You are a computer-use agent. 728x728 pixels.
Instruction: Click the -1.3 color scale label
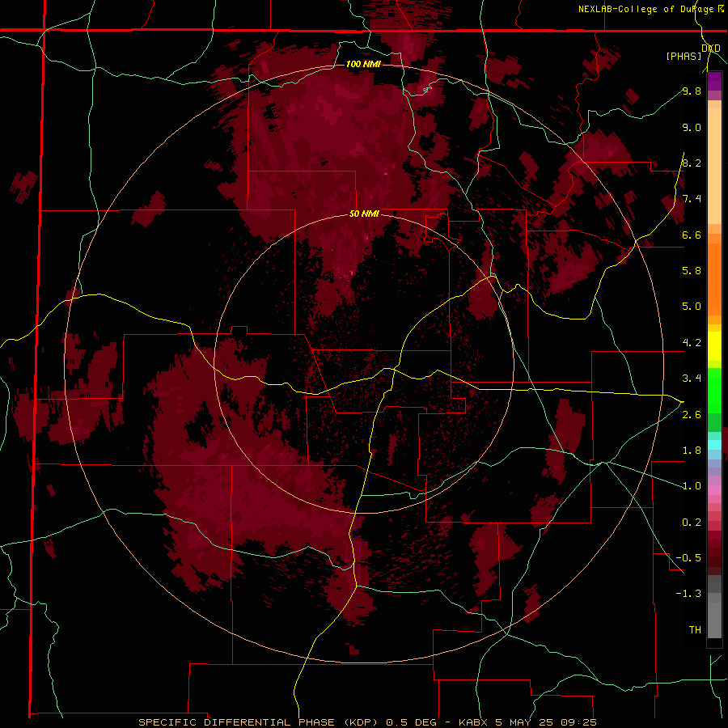(x=688, y=594)
